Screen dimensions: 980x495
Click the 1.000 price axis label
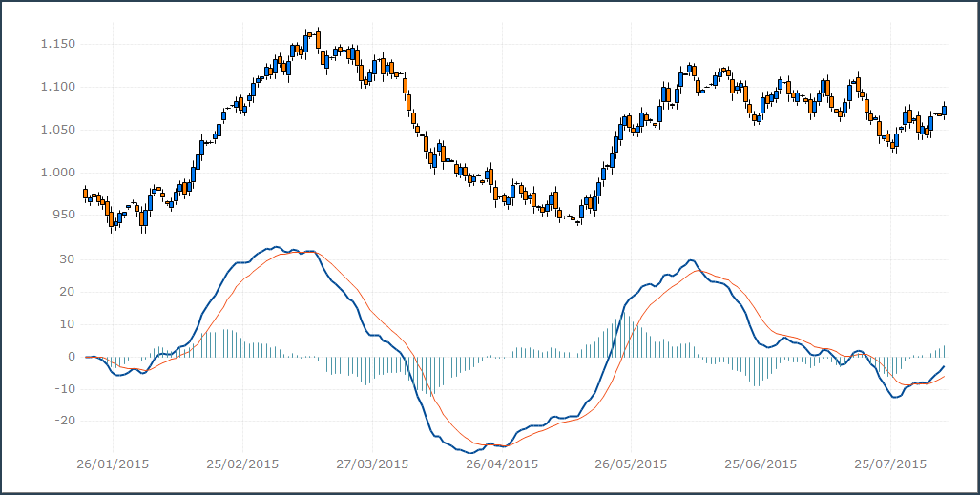[57, 174]
